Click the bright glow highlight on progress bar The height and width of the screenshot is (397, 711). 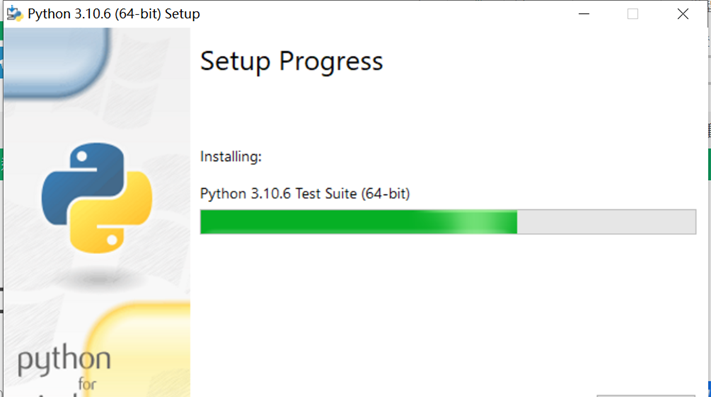476,222
